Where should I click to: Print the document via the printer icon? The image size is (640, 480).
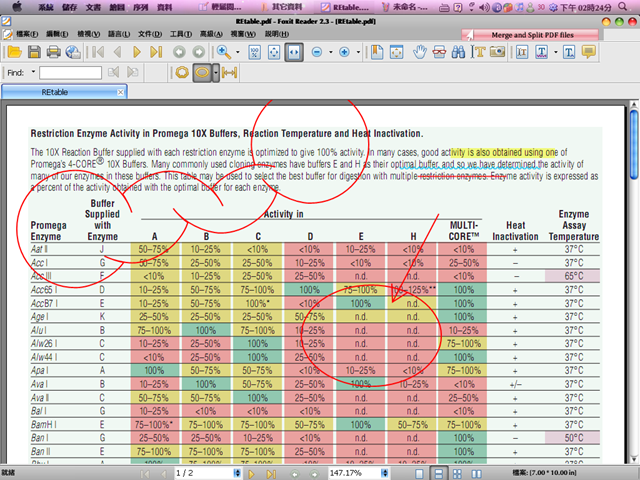point(54,52)
